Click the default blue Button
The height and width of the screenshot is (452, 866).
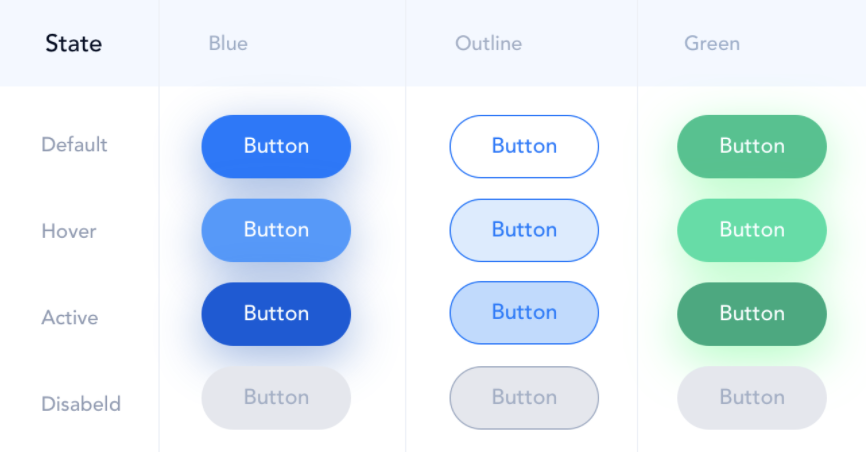(276, 146)
